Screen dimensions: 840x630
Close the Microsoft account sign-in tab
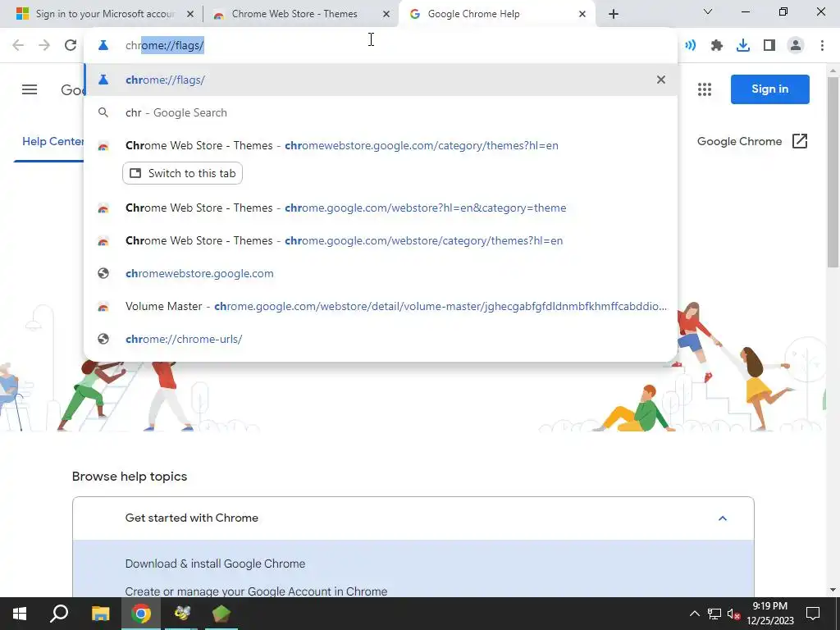pos(190,14)
